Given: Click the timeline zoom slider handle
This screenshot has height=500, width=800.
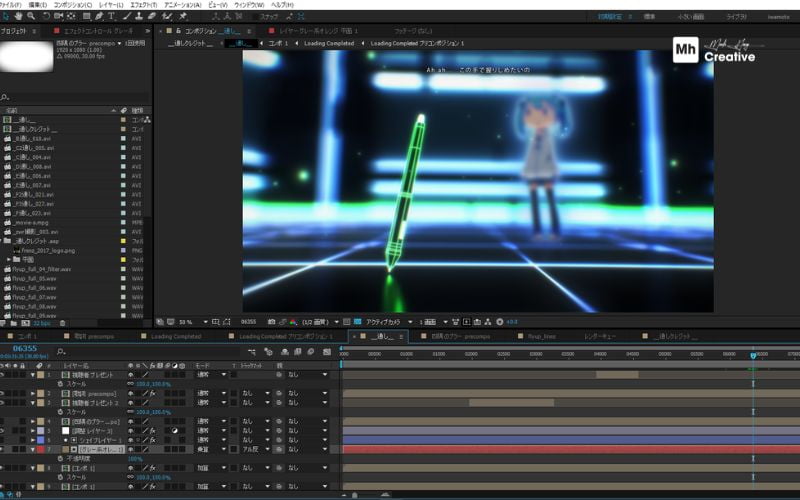Looking at the screenshot, I should pyautogui.click(x=355, y=495).
